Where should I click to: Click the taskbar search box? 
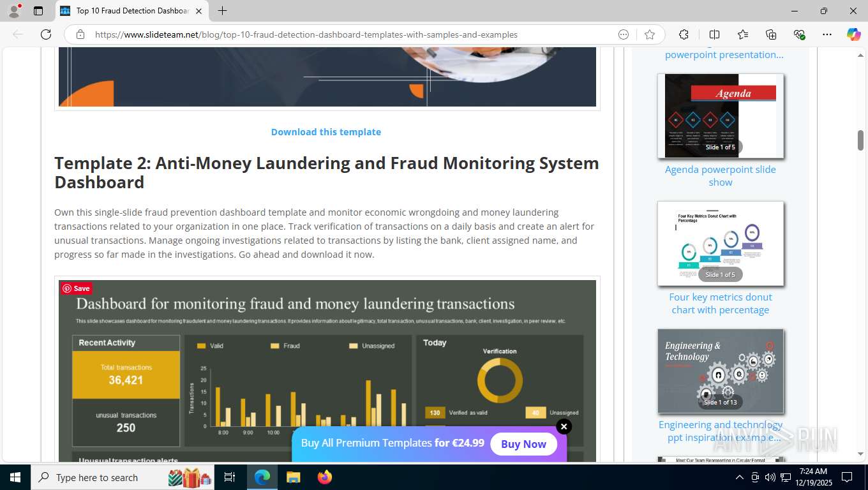(x=123, y=477)
